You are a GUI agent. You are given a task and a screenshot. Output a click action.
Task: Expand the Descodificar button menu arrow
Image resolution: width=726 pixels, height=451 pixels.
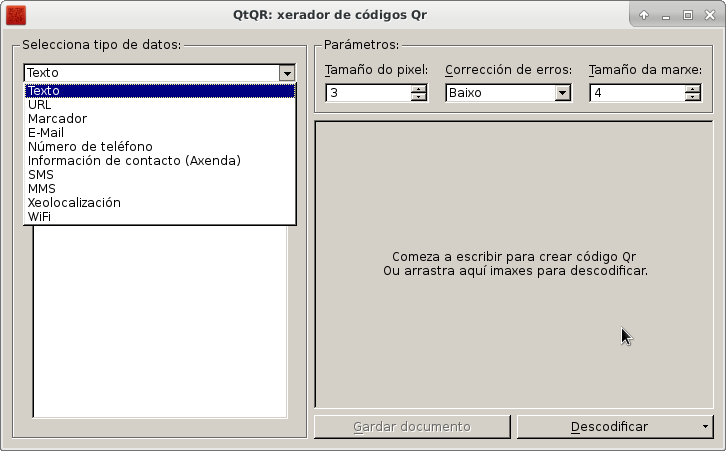tap(706, 427)
